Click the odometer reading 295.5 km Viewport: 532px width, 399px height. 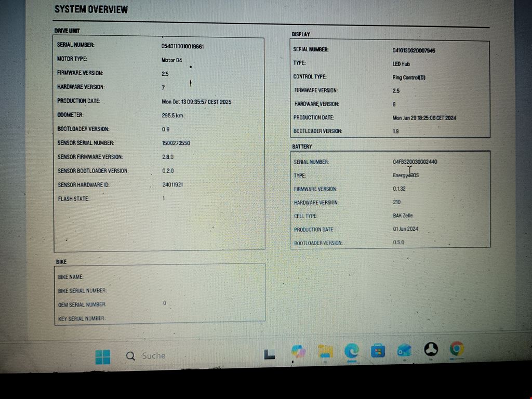coord(172,116)
